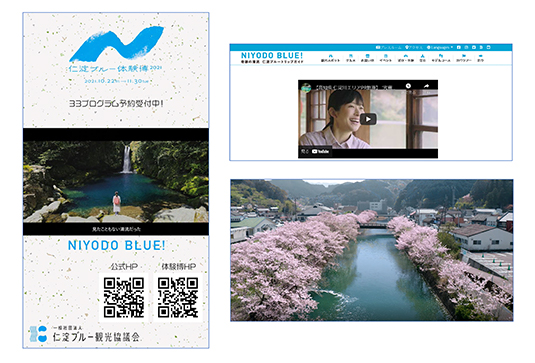Click the cherry blossom river photo

click(x=372, y=250)
